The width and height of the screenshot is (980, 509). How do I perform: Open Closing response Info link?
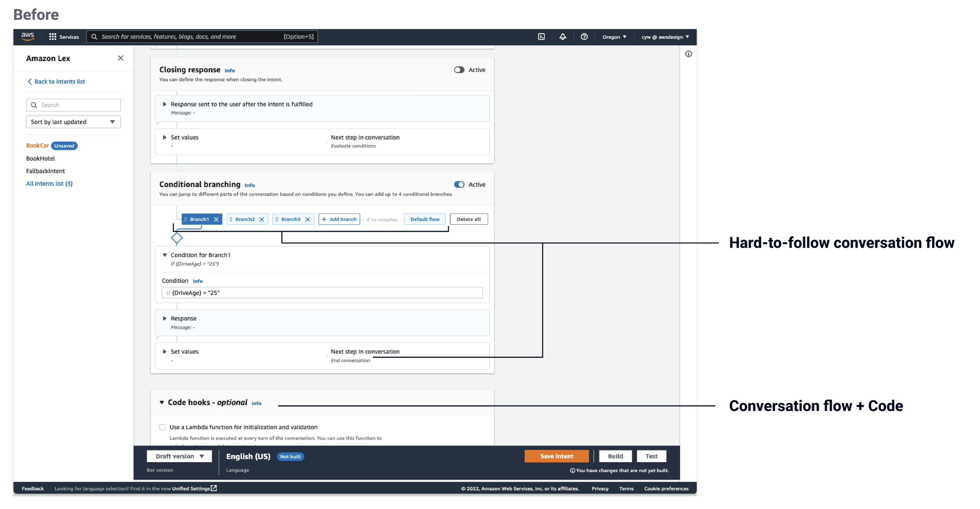(x=229, y=71)
